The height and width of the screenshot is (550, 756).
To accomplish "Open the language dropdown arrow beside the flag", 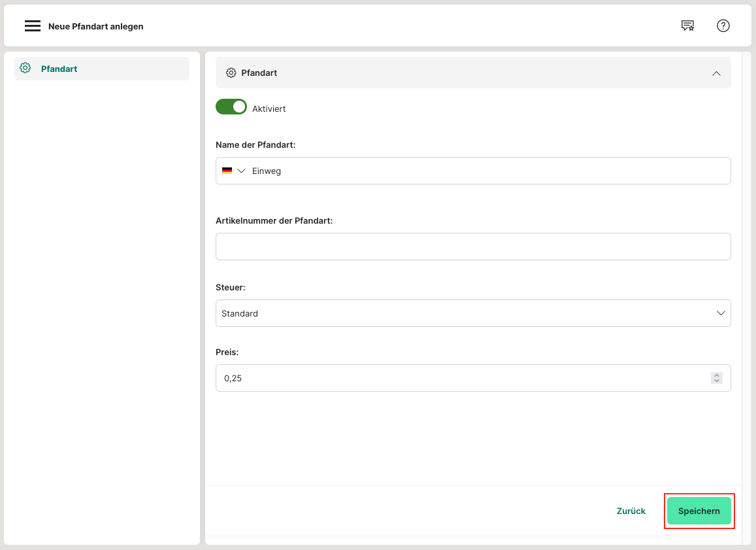I will 241,171.
